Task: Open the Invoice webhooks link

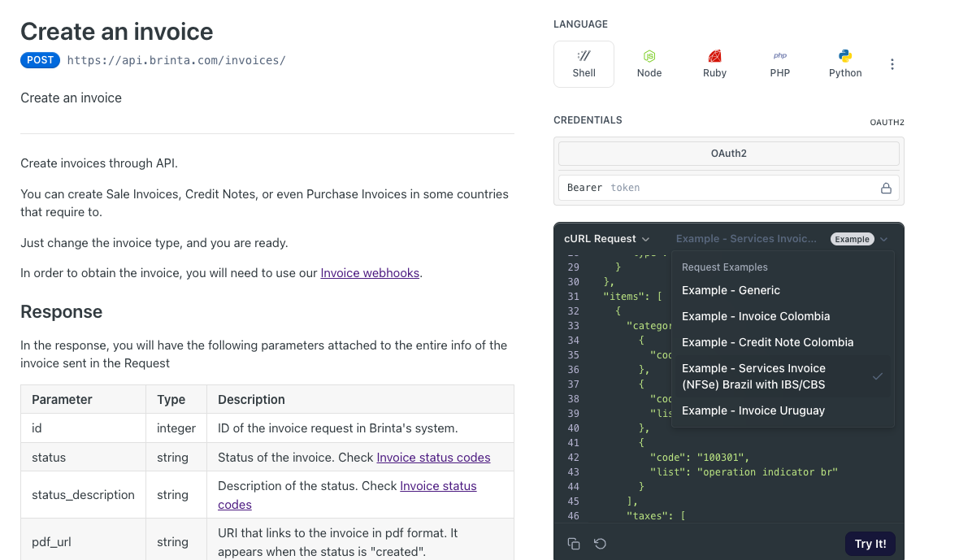Action: pos(370,272)
